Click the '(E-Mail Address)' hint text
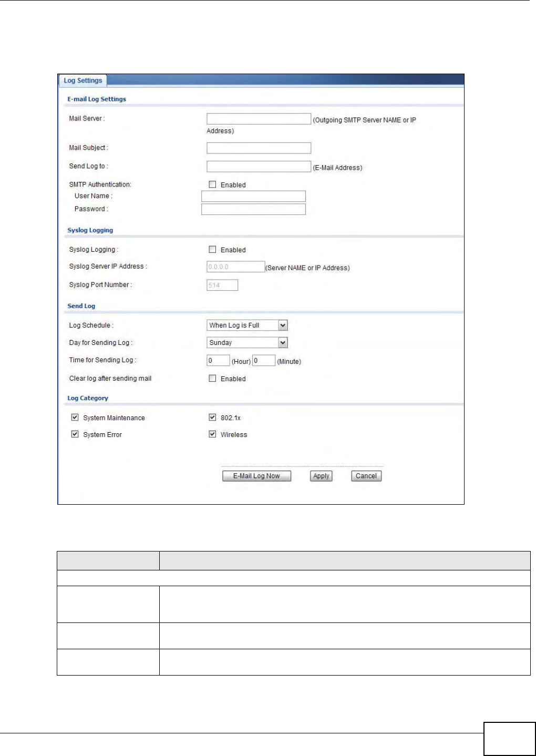 pyautogui.click(x=337, y=168)
